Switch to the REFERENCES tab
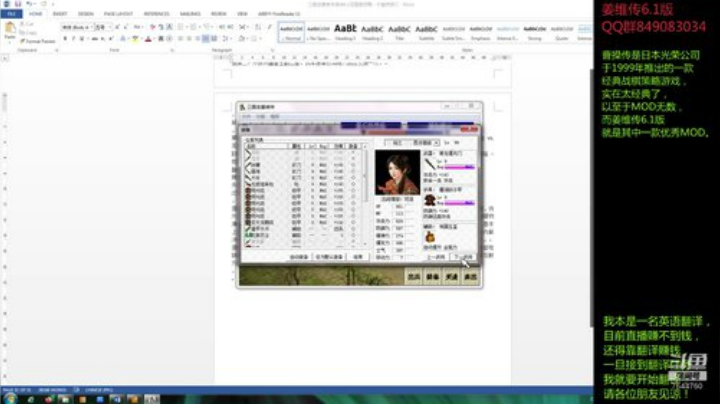Viewport: 720px width, 404px height. pos(156,14)
